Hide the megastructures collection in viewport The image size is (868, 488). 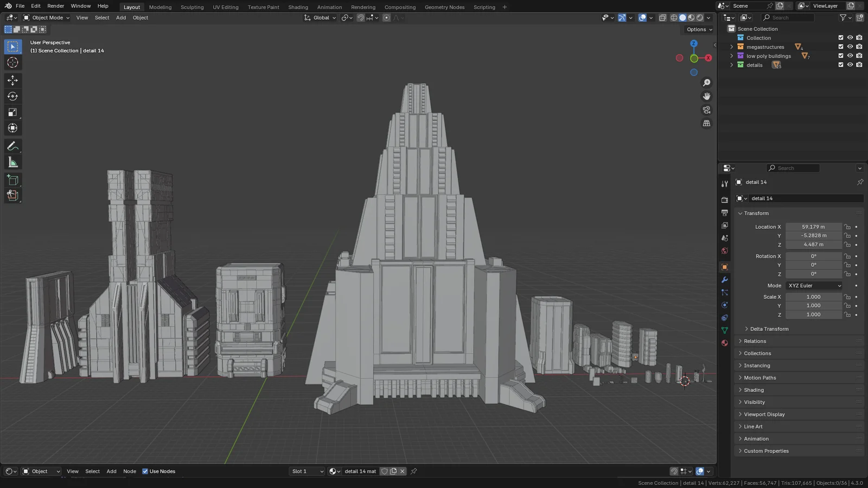click(x=850, y=47)
